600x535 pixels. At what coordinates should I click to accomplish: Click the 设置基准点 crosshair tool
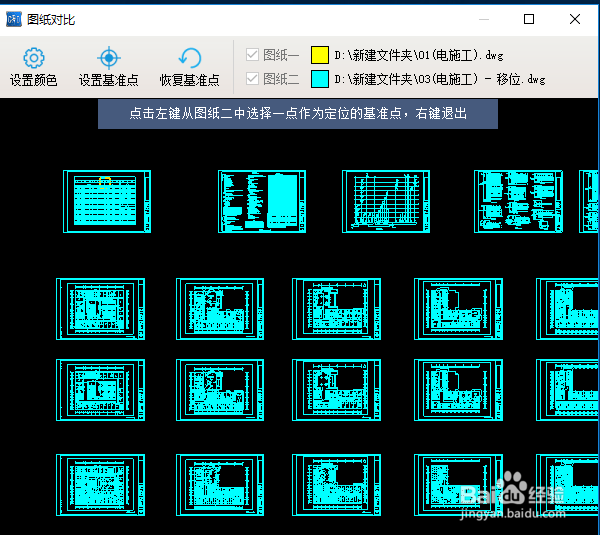(109, 67)
